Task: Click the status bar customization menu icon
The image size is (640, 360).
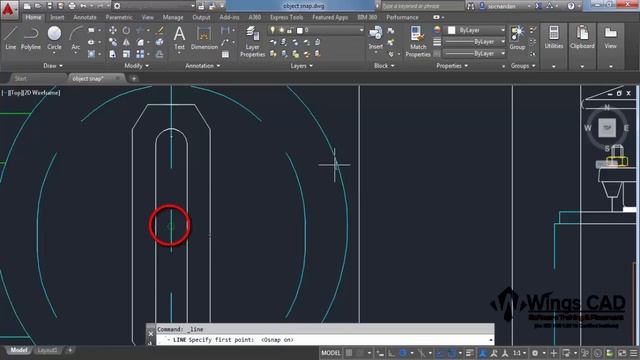Action: coord(634,353)
